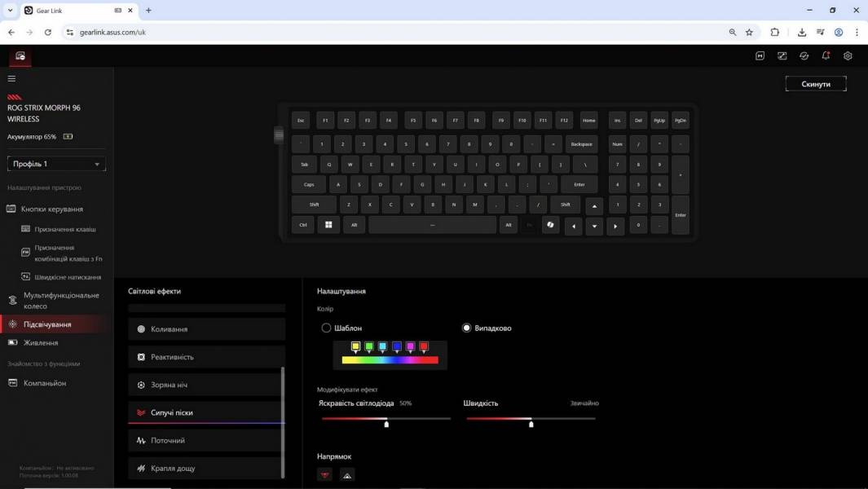Select the down arrow key on the keyboard
Viewport: 868px width, 489px height.
[594, 226]
